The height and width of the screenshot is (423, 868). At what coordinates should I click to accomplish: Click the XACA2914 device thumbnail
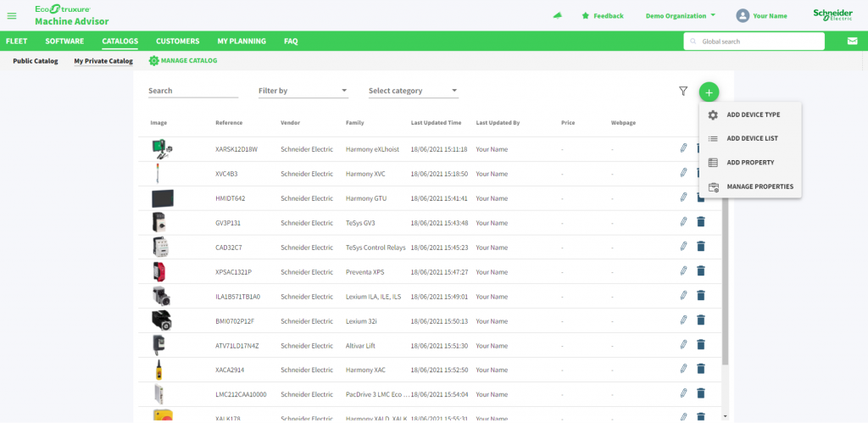(x=159, y=370)
